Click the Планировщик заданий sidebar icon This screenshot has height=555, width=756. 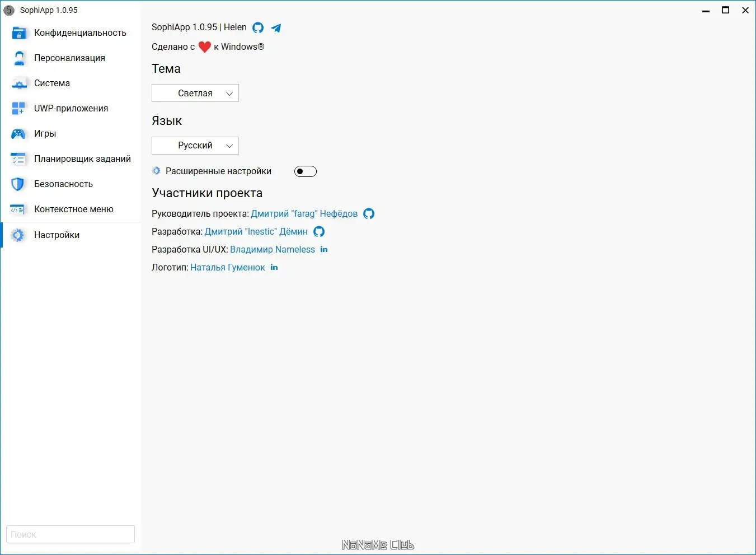click(19, 159)
